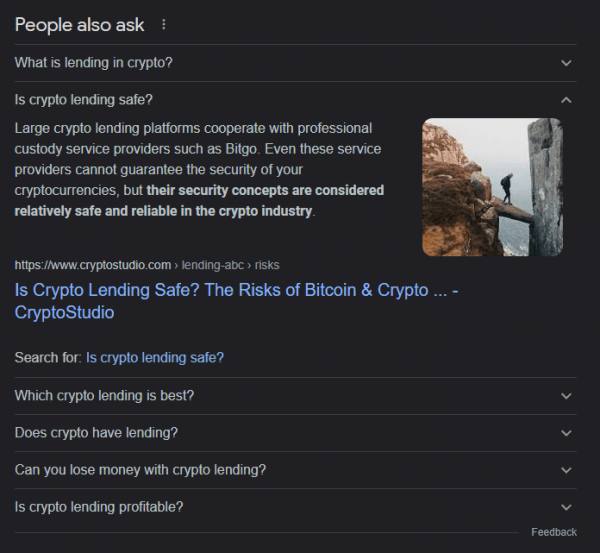Open the CryptoStudio 'Is Crypto Lending Safe?' article
This screenshot has width=600, height=553.
pyautogui.click(x=236, y=301)
